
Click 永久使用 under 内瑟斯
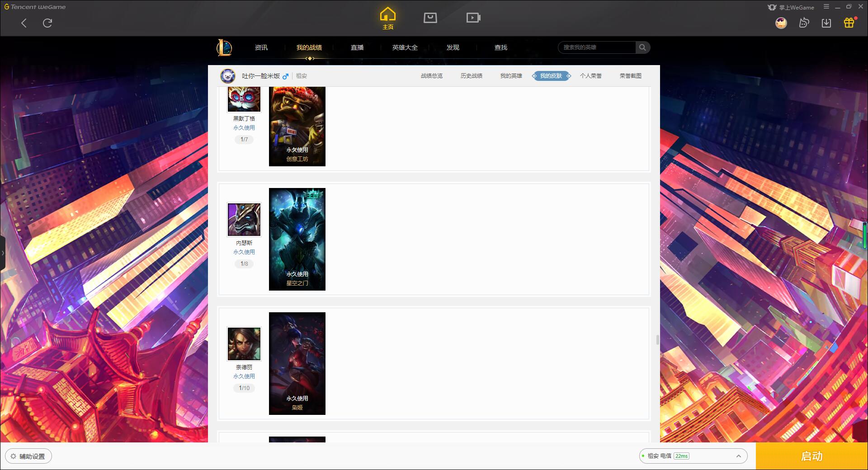point(244,252)
